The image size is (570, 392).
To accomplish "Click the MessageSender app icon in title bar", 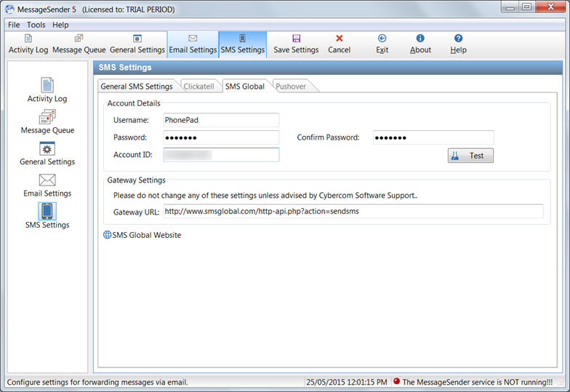I will point(10,9).
